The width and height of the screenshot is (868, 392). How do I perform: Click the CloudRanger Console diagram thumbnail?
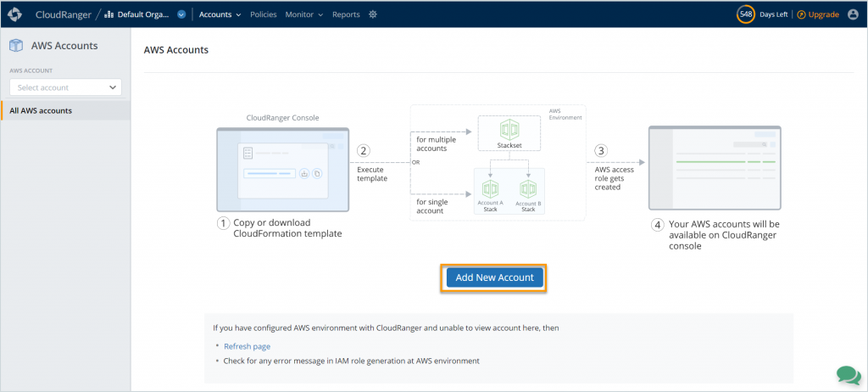[283, 170]
